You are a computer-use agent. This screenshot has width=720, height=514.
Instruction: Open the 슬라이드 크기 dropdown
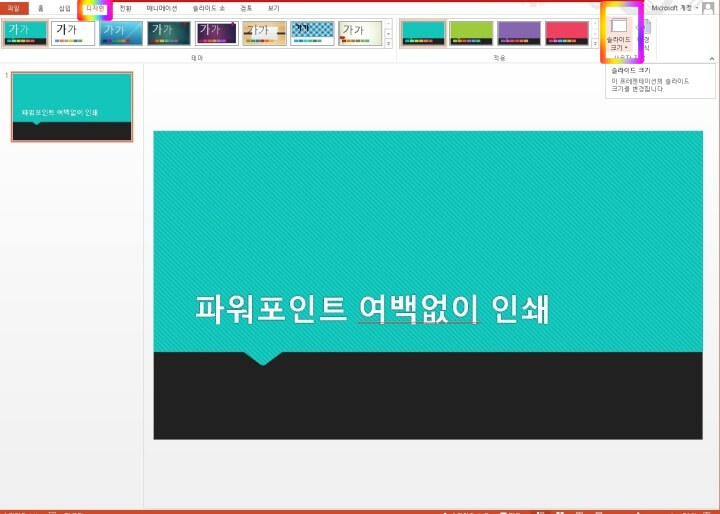[x=619, y=35]
